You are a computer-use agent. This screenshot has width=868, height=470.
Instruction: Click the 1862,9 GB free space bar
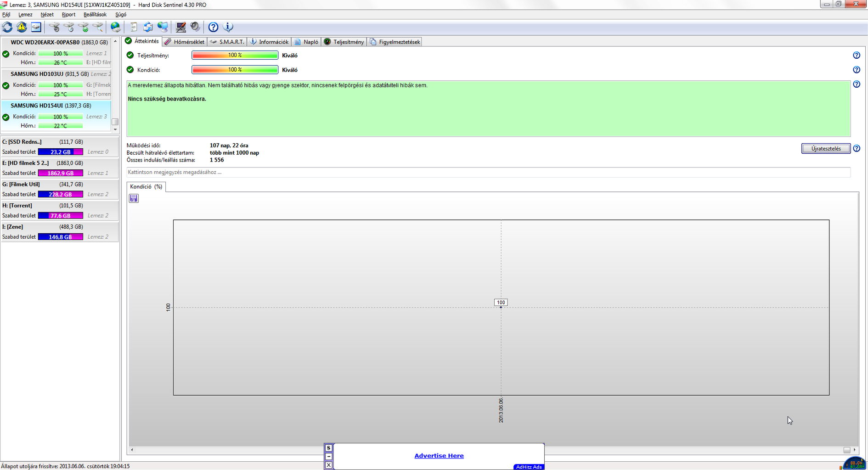[61, 173]
